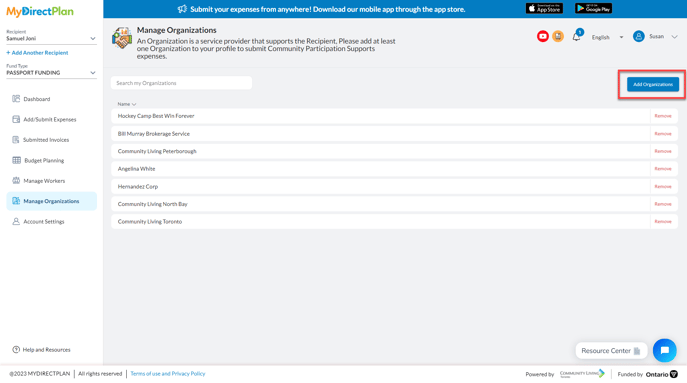Go to Dashboard menu item
This screenshot has width=687, height=383.
37,99
